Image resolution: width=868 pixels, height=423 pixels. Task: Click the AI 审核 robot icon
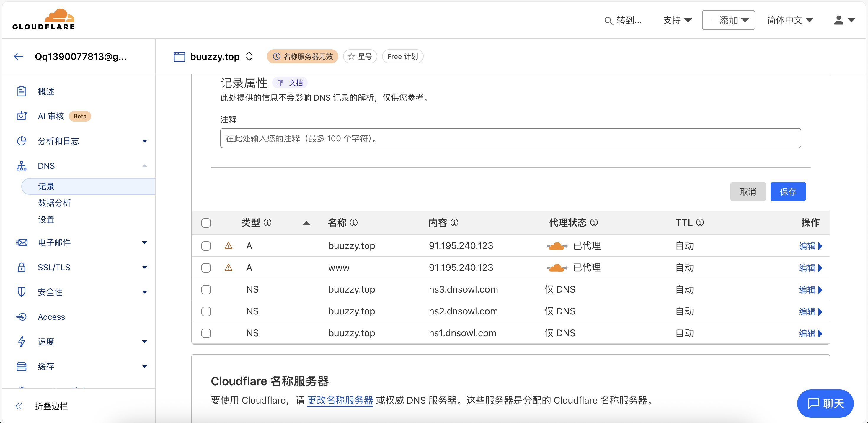point(22,116)
